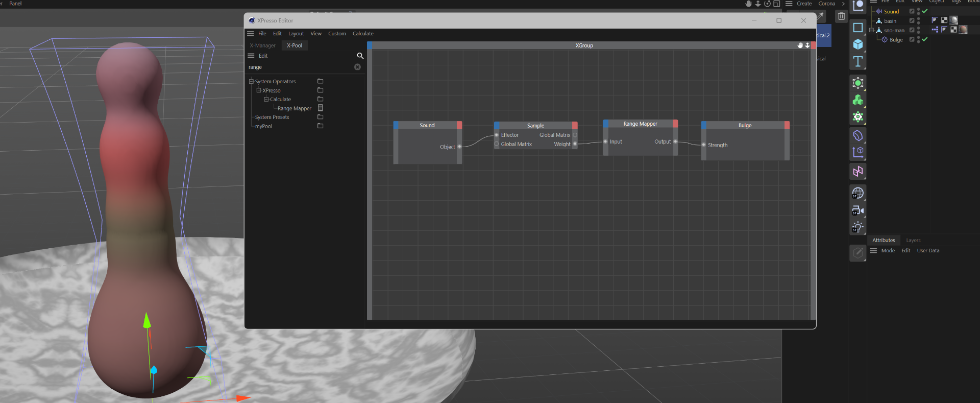The image size is (980, 403).
Task: Select the myPool entry
Action: [x=263, y=126]
